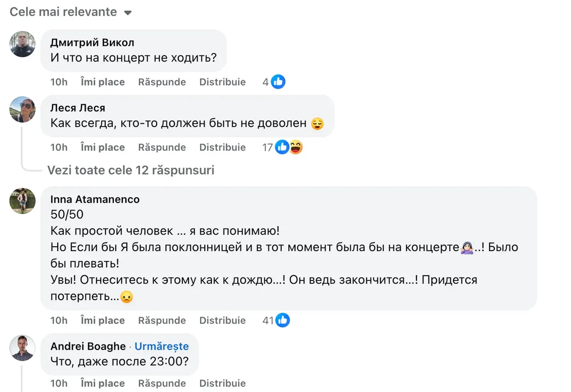
Task: Click the laughing reaction emoji on Леся's comment
Action: pos(296,147)
